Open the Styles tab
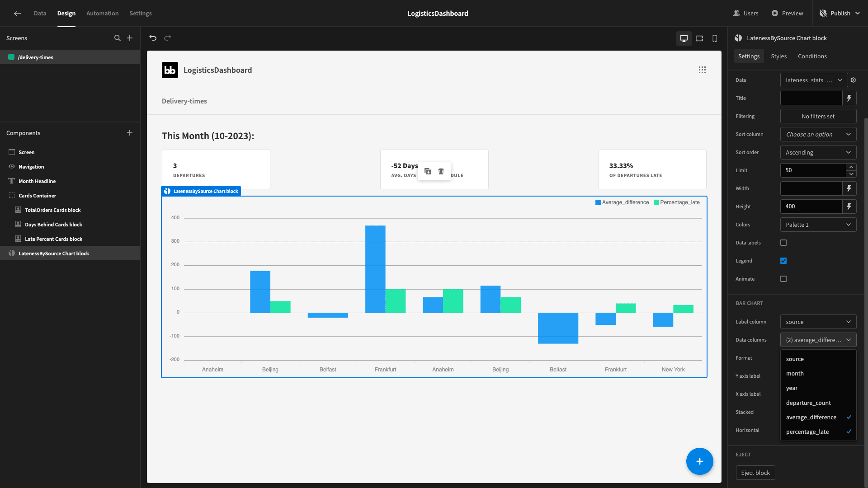This screenshot has height=488, width=868. pos(778,56)
